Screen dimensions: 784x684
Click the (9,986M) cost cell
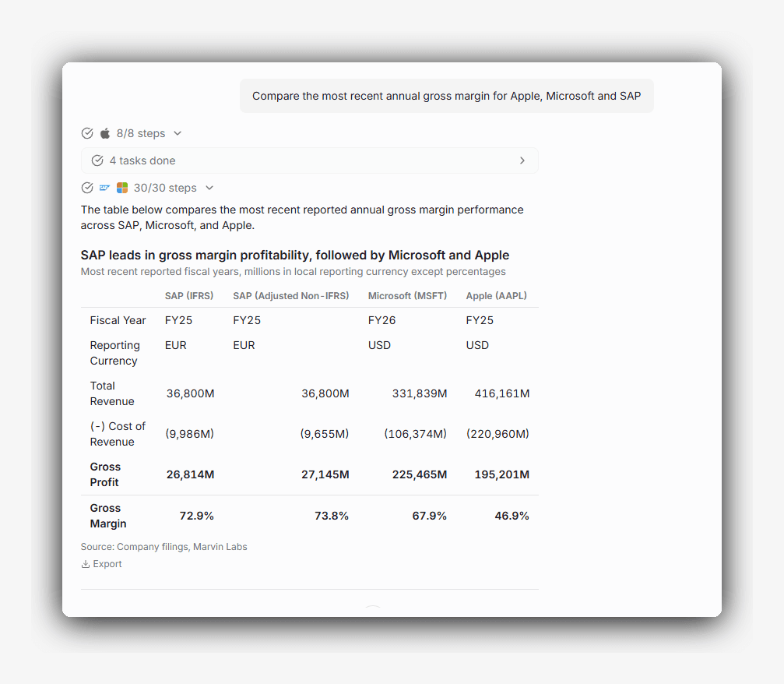(x=189, y=434)
